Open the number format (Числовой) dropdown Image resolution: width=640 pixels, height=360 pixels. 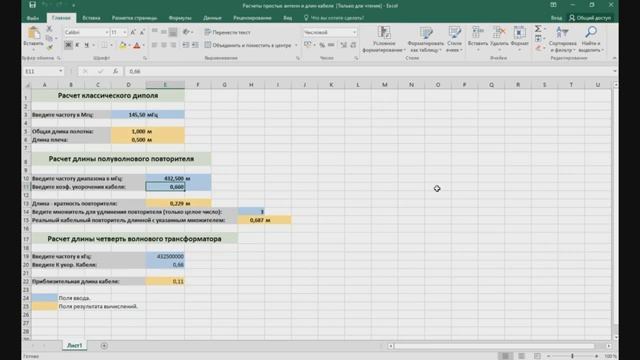[354, 32]
